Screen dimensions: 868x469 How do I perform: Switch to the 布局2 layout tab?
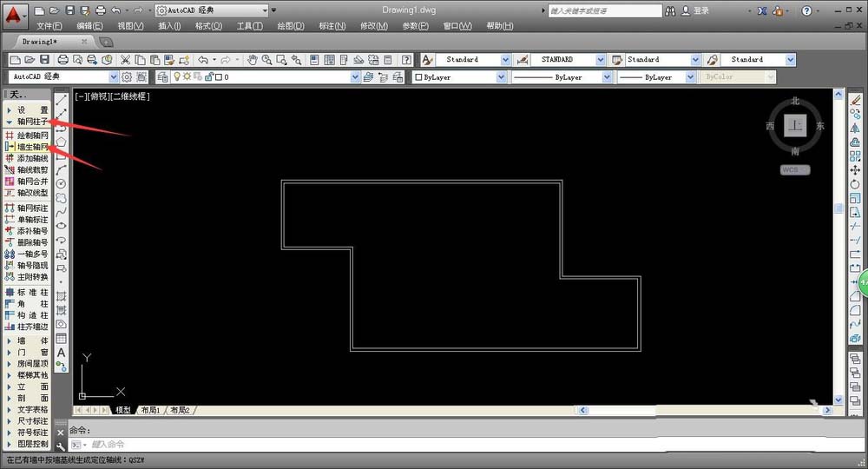(180, 410)
